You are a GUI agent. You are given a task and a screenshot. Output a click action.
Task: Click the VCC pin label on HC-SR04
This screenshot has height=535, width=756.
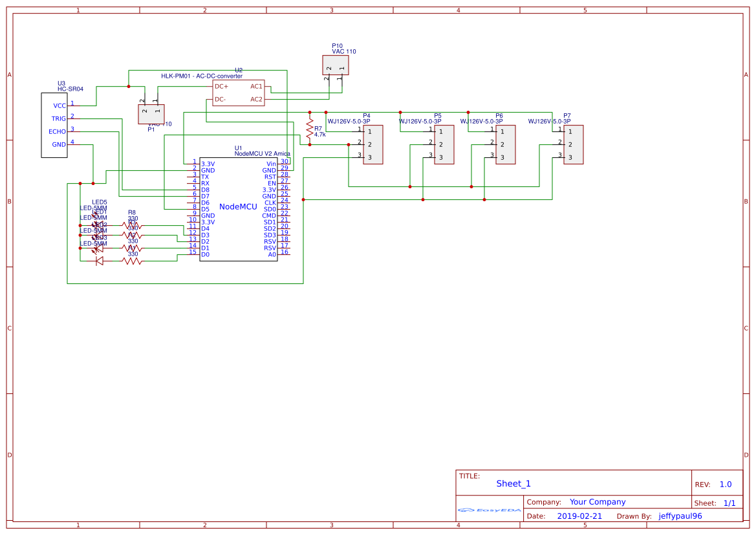59,105
